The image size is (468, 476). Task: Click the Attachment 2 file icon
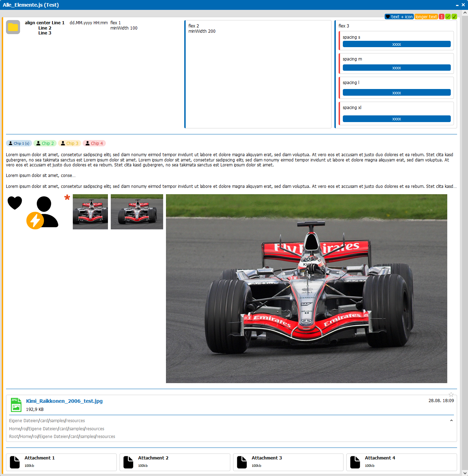(128, 462)
